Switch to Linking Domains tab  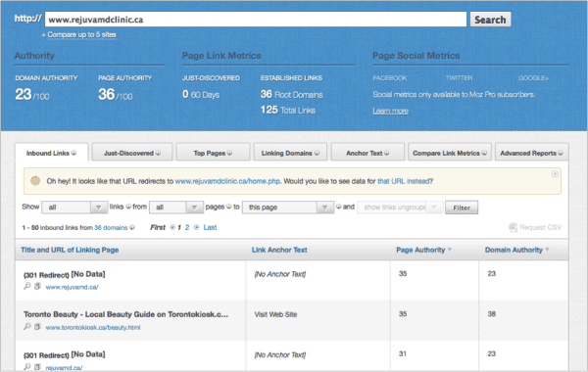pyautogui.click(x=290, y=153)
